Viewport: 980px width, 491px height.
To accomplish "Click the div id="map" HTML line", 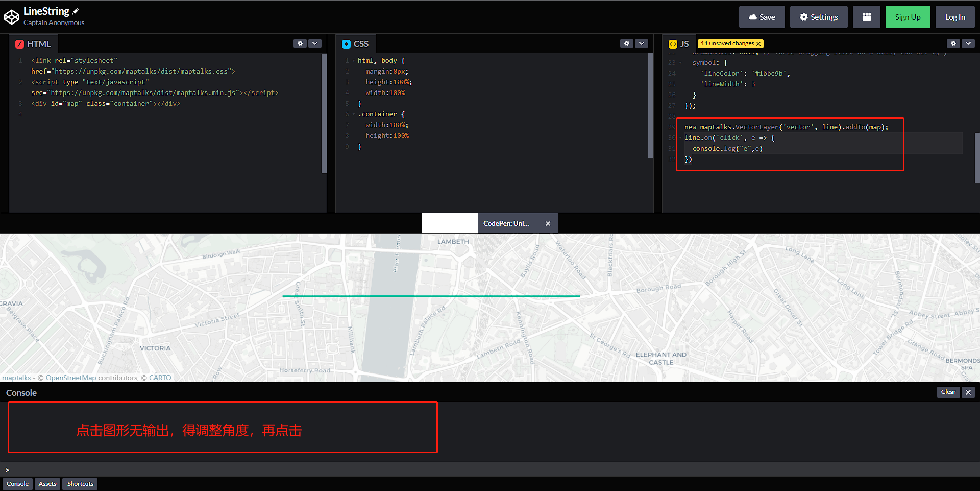I will 106,104.
